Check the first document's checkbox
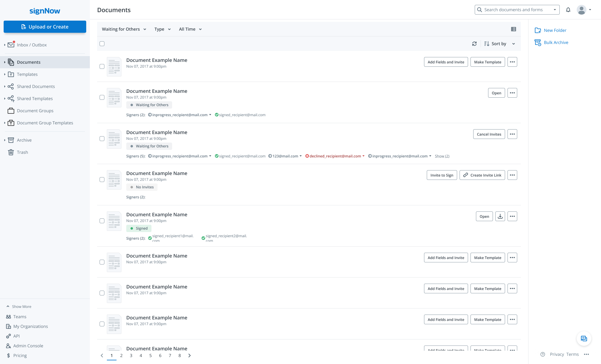This screenshot has height=364, width=601. click(102, 66)
